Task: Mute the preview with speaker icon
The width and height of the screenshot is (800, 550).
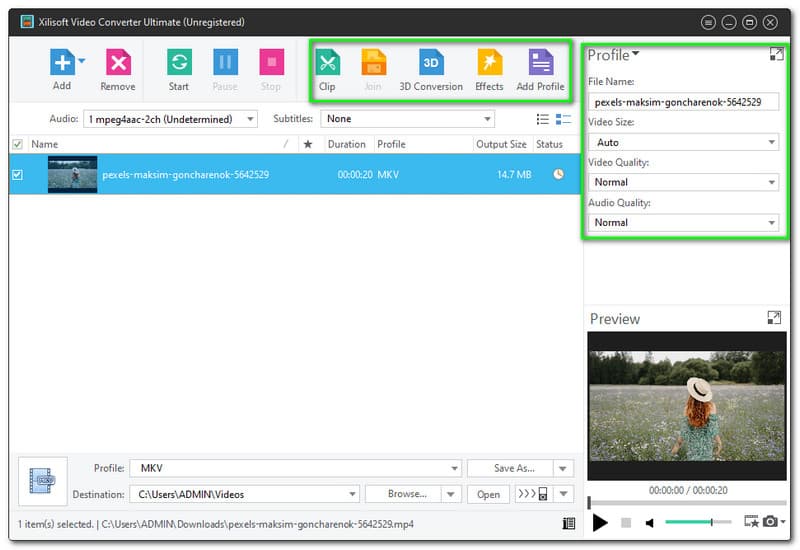Action: (650, 522)
